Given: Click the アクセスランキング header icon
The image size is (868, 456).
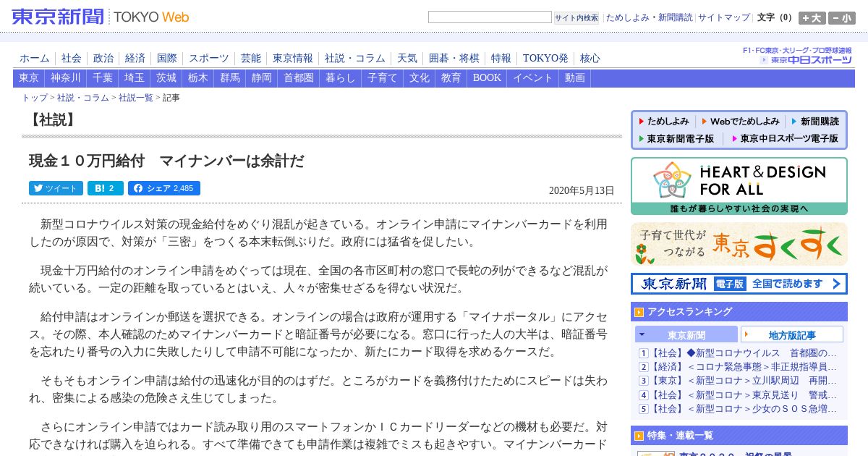Looking at the screenshot, I should click(639, 312).
